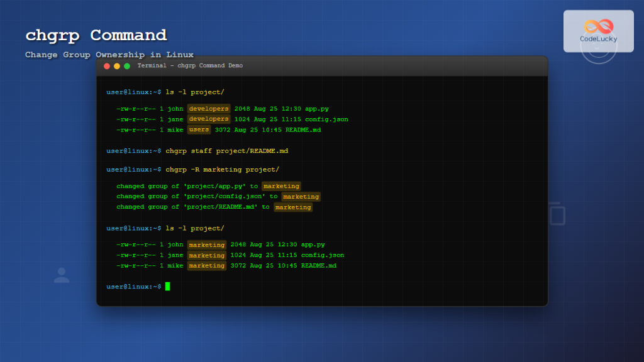The width and height of the screenshot is (644, 362).
Task: Toggle the red traffic light control
Action: coord(108,65)
